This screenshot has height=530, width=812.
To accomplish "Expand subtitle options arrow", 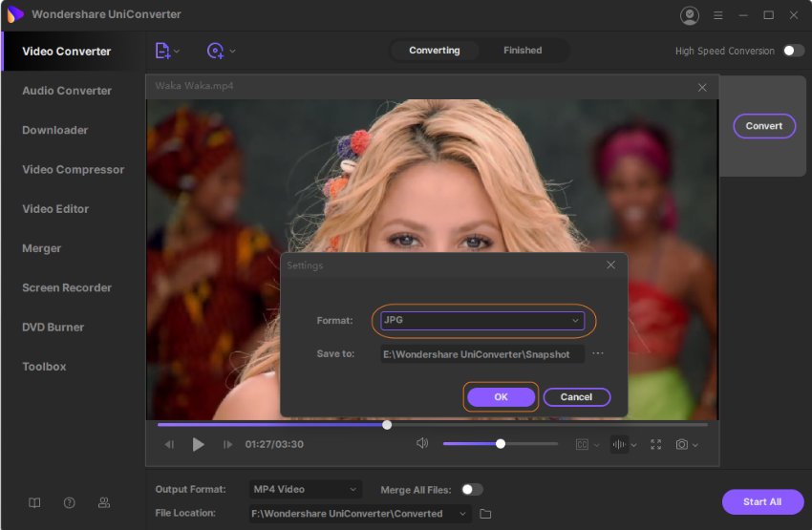I will [596, 445].
